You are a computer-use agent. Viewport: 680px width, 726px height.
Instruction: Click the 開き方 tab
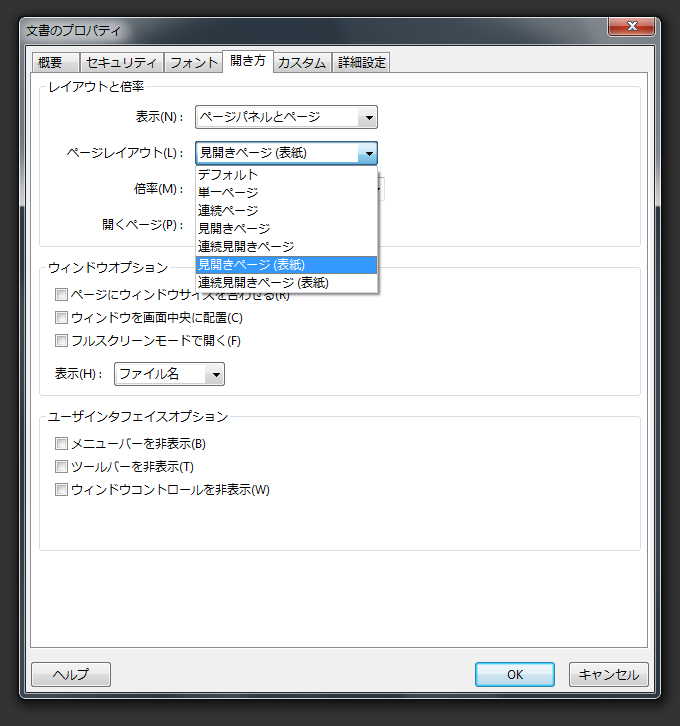(x=248, y=61)
